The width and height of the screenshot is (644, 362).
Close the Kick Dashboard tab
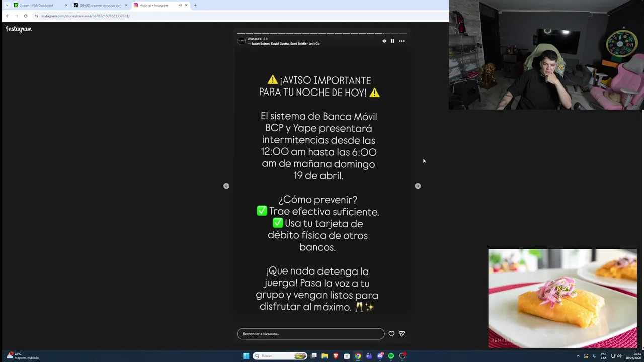(x=66, y=5)
